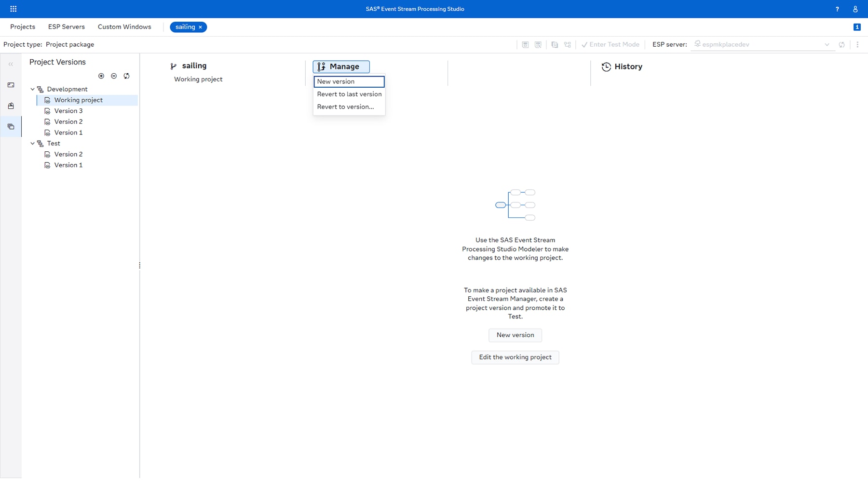Click the remove version (minus) icon

pos(114,76)
